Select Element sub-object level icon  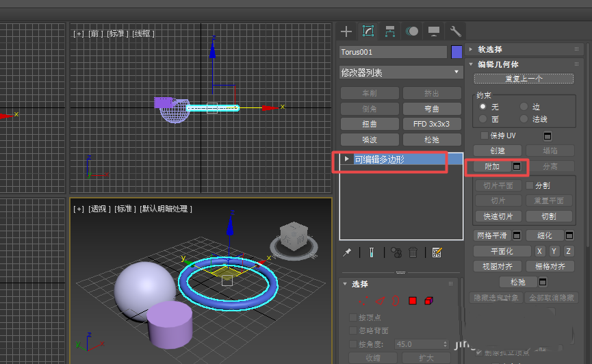428,301
